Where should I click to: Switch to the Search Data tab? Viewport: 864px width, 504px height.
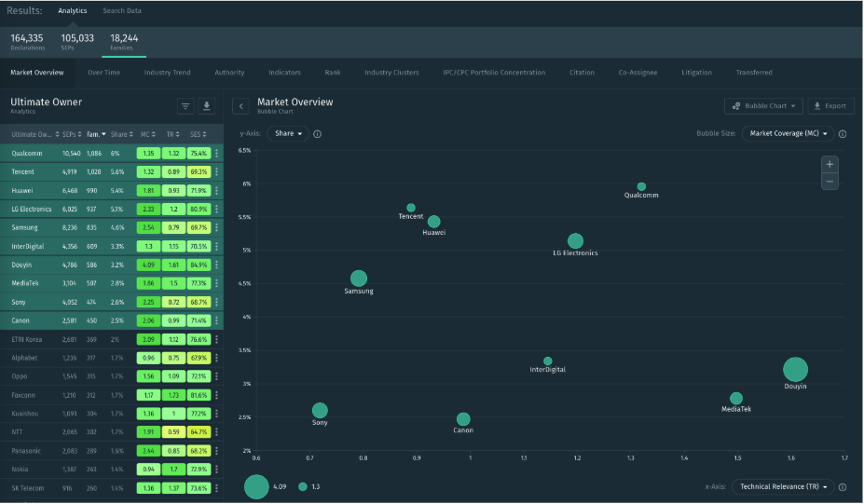point(122,10)
